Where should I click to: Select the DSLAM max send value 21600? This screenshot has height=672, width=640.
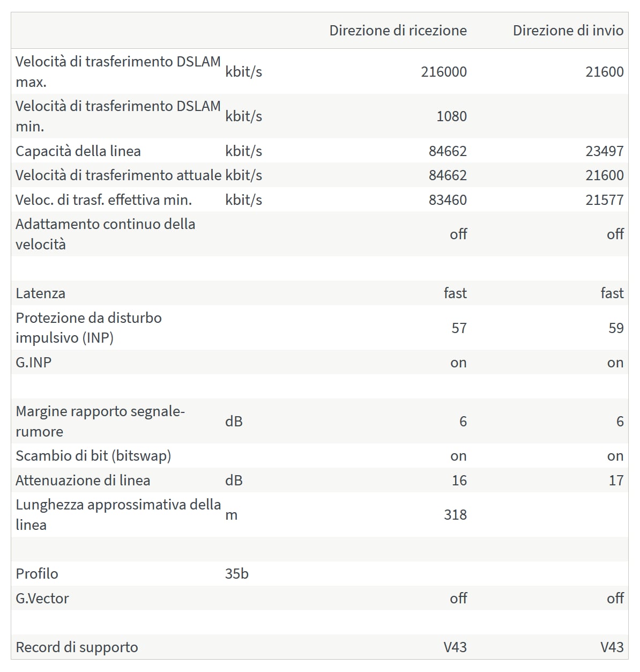click(604, 72)
